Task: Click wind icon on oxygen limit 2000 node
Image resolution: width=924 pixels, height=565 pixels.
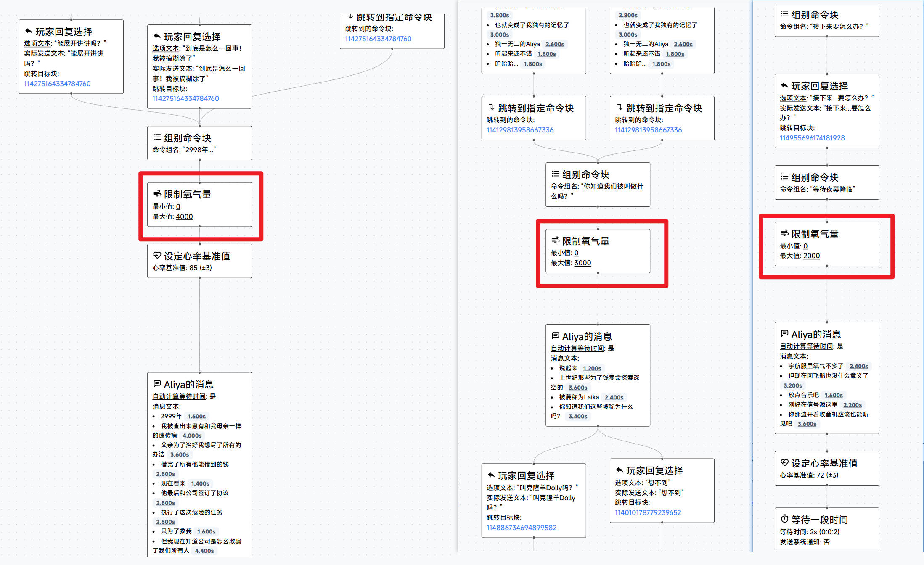Action: [x=784, y=233]
